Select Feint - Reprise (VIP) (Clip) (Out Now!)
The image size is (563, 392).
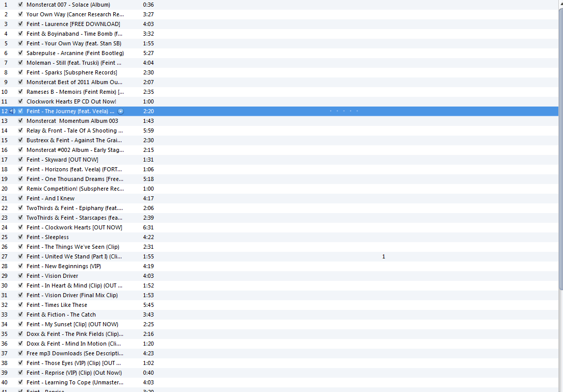pyautogui.click(x=74, y=373)
